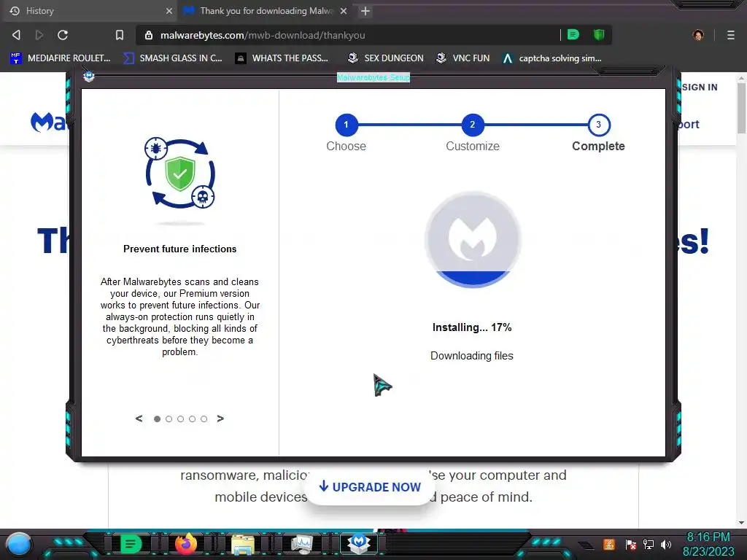The height and width of the screenshot is (560, 747).
Task: Go to next slide with right arrow
Action: (220, 419)
